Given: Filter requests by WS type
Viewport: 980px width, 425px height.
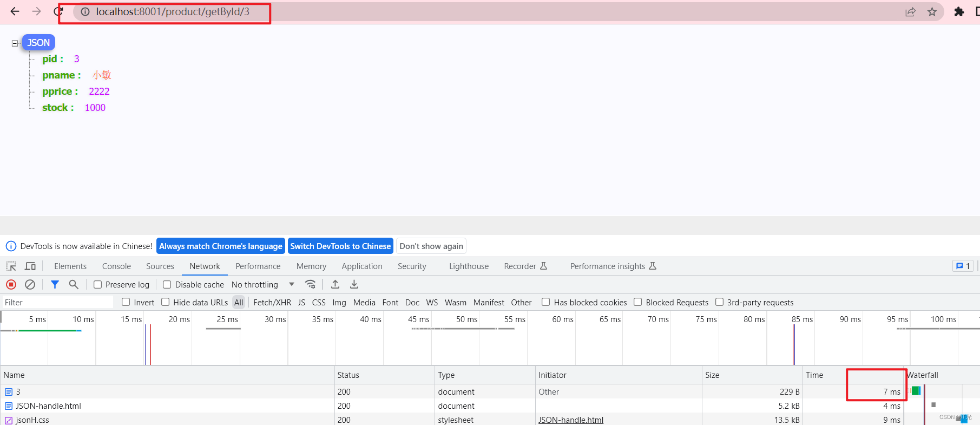Looking at the screenshot, I should 432,303.
